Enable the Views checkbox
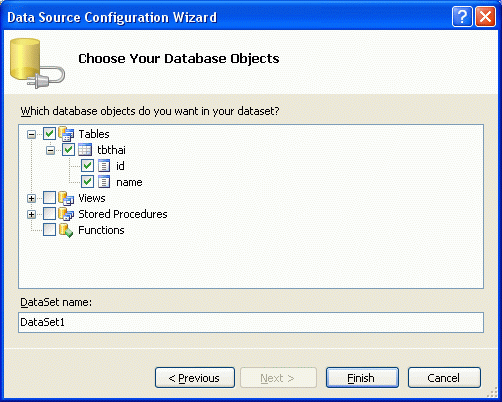Image resolution: width=502 pixels, height=402 pixels. click(x=49, y=198)
